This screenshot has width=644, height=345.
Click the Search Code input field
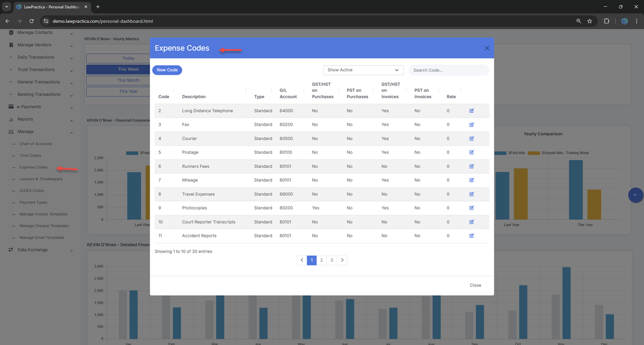448,70
